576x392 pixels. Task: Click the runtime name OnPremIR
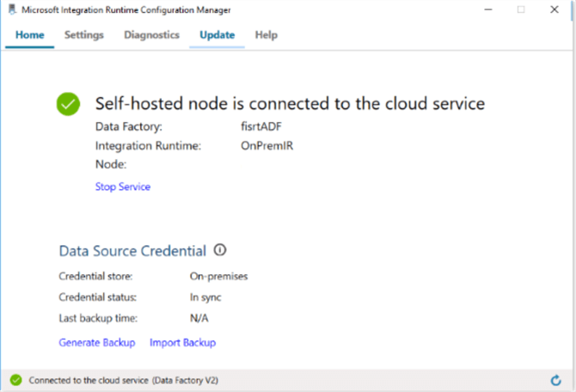pyautogui.click(x=267, y=145)
